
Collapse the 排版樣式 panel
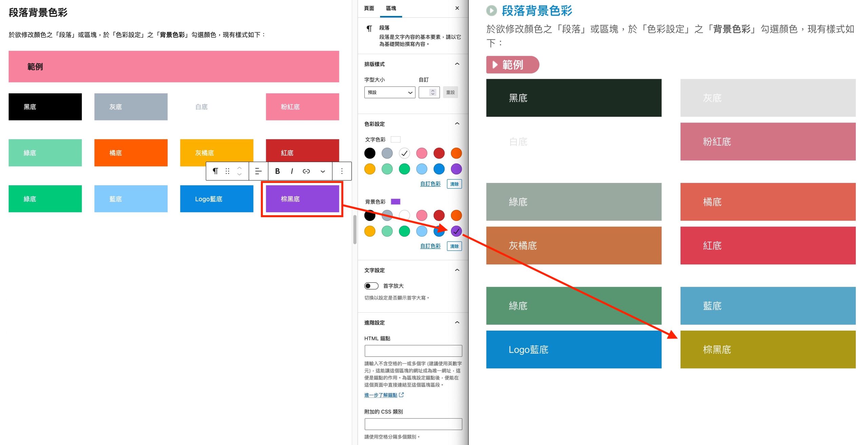point(457,64)
